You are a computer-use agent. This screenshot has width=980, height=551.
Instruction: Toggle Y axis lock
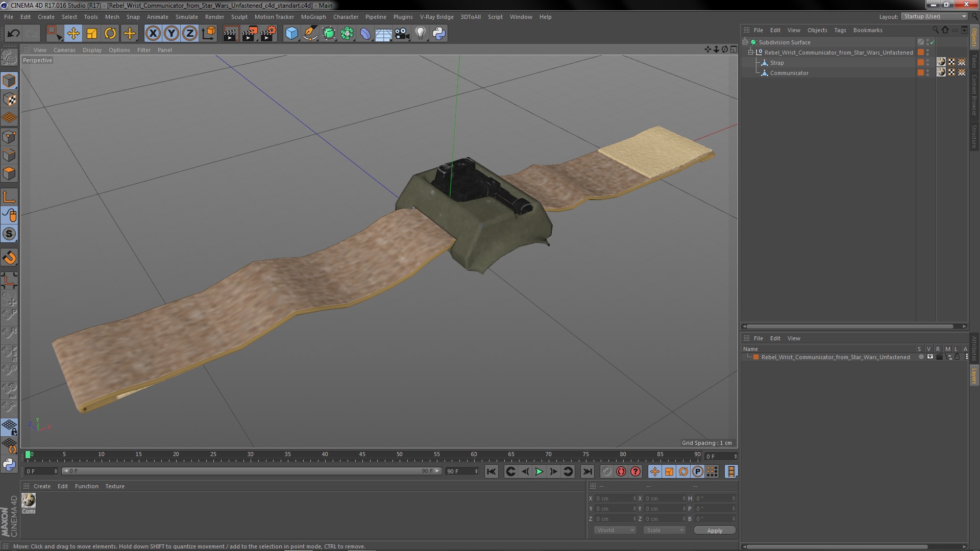point(171,34)
